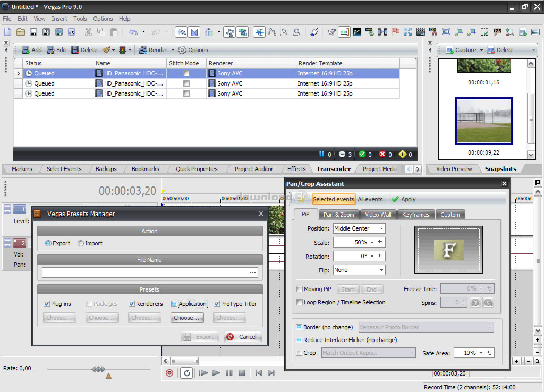This screenshot has width=544, height=392.
Task: Select the park snapshot thumbnail at 00:00:09,22
Action: [x=483, y=121]
